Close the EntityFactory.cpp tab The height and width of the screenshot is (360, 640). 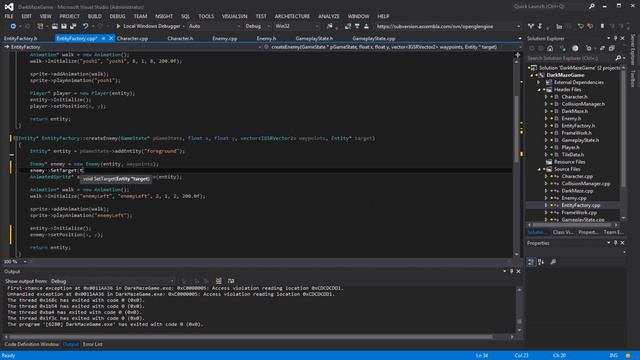[111, 38]
